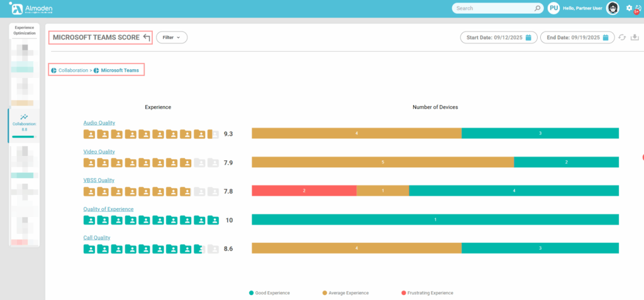The height and width of the screenshot is (300, 644).
Task: Open notifications icon with red badge
Action: (x=638, y=9)
